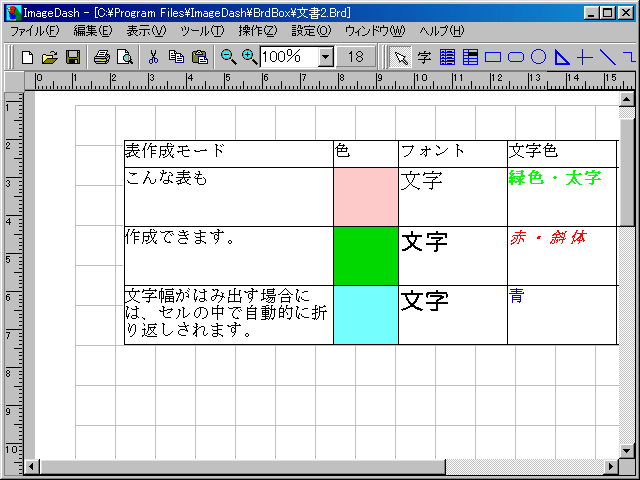The image size is (640, 480).
Task: Click the 色 header cell
Action: (366, 154)
